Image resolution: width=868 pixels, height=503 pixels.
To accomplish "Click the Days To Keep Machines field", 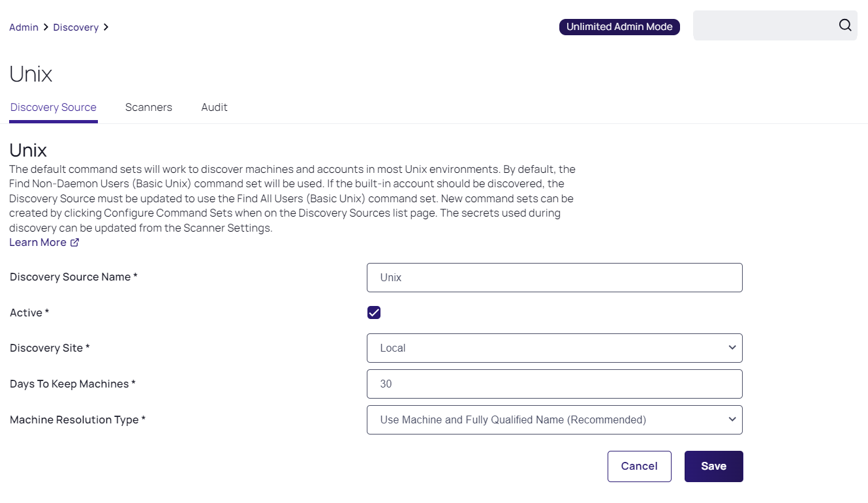I will 554,384.
